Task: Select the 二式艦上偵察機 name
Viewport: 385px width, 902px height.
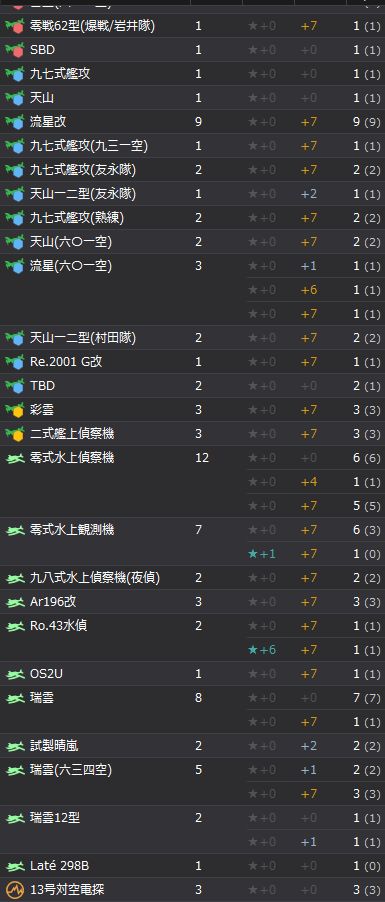Action: tap(72, 434)
